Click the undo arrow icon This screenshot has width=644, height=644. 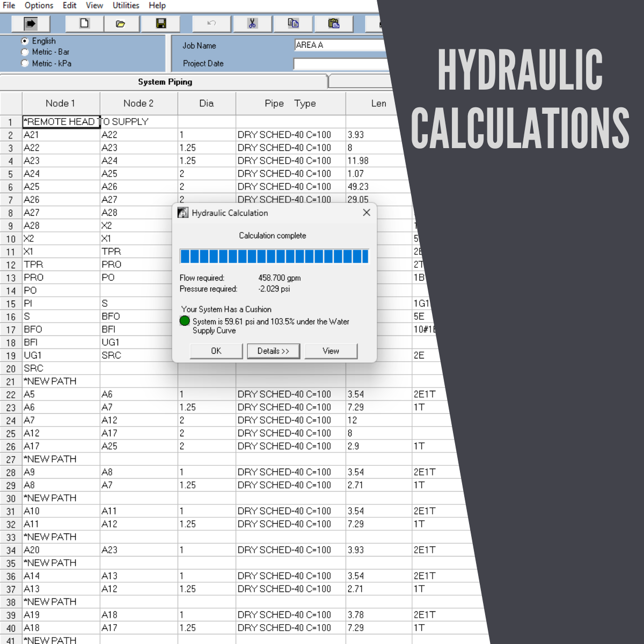[211, 24]
